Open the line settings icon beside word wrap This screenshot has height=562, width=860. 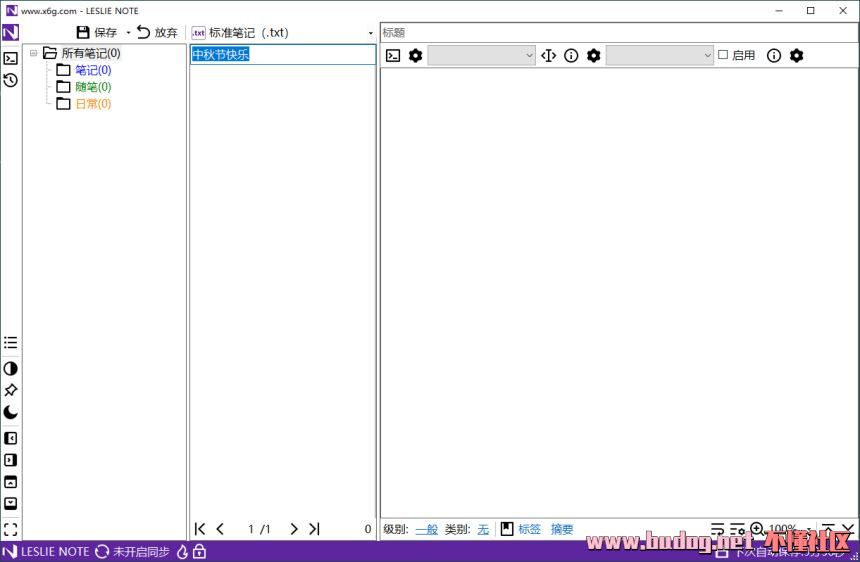[738, 529]
